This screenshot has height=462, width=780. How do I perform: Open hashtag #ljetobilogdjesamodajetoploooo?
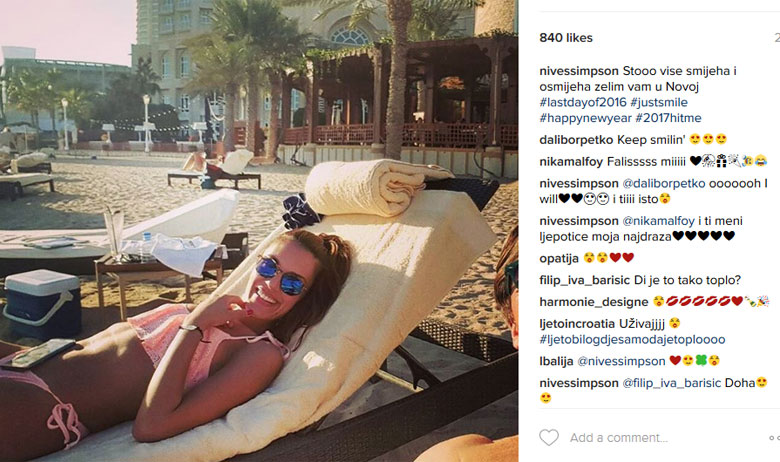pos(632,340)
